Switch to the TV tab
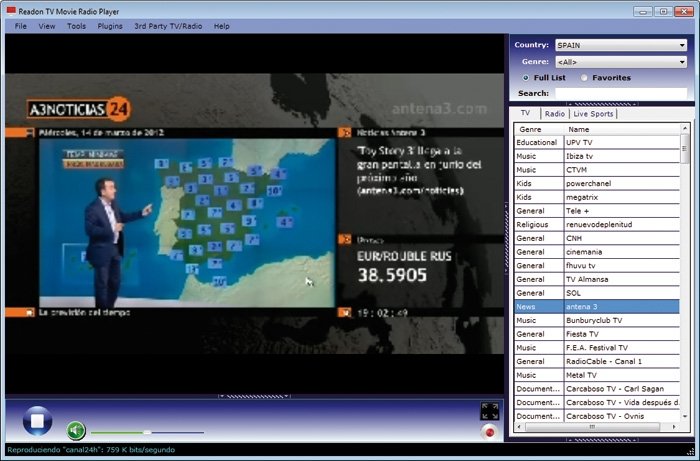The image size is (700, 461). (x=525, y=113)
